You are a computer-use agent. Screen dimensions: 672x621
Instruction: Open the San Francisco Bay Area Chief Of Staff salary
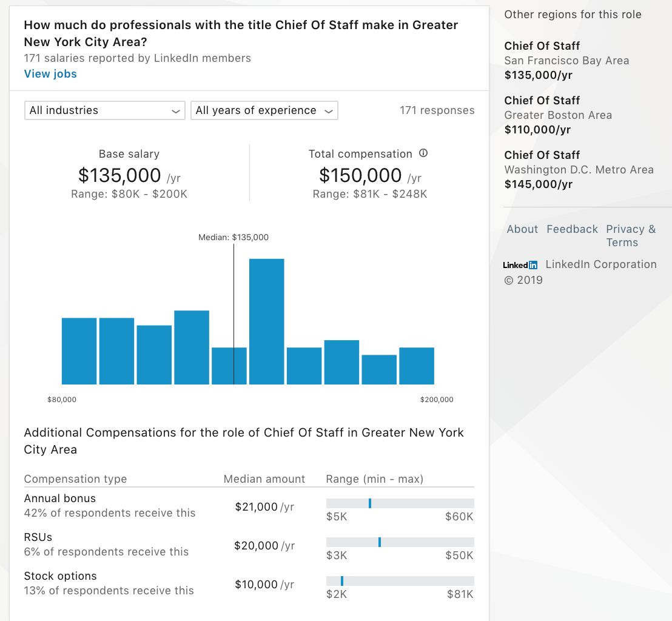pyautogui.click(x=566, y=61)
